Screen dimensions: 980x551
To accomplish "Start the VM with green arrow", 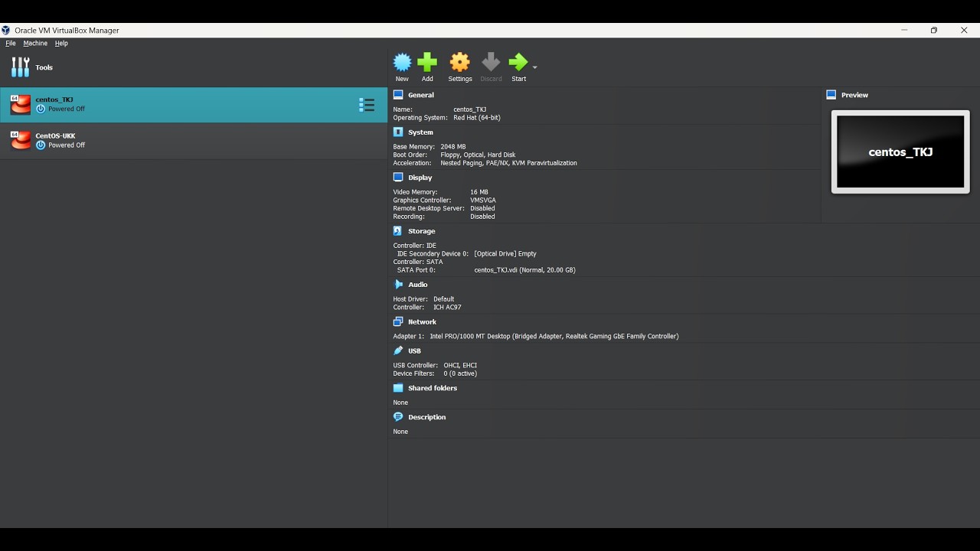I will tap(518, 62).
